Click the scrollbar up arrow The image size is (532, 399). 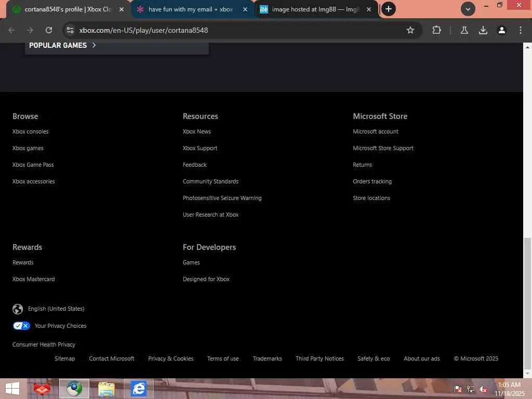pos(527,47)
